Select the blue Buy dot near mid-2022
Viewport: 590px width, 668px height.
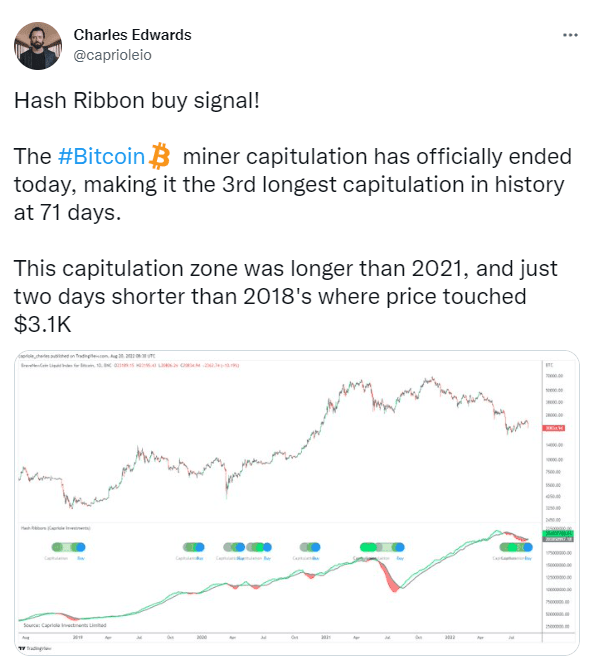[528, 547]
